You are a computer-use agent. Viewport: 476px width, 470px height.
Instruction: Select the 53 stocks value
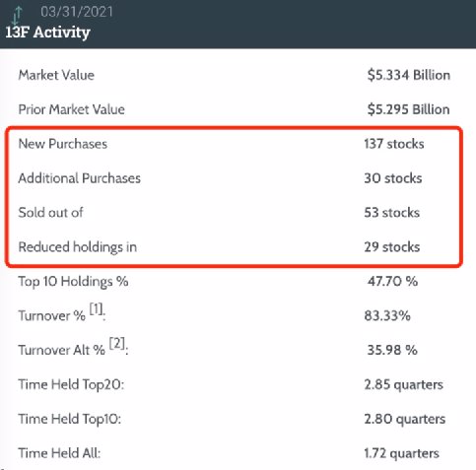click(x=392, y=213)
